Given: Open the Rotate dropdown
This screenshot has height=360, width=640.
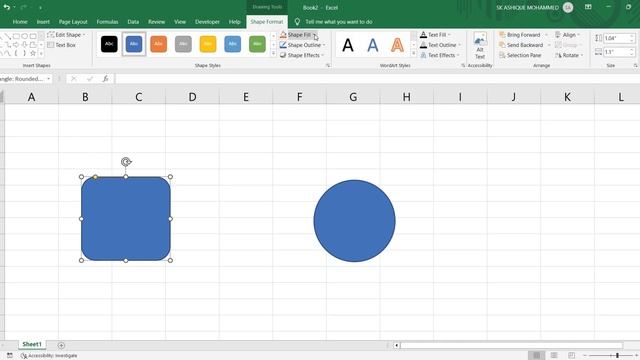Looking at the screenshot, I should pyautogui.click(x=569, y=55).
